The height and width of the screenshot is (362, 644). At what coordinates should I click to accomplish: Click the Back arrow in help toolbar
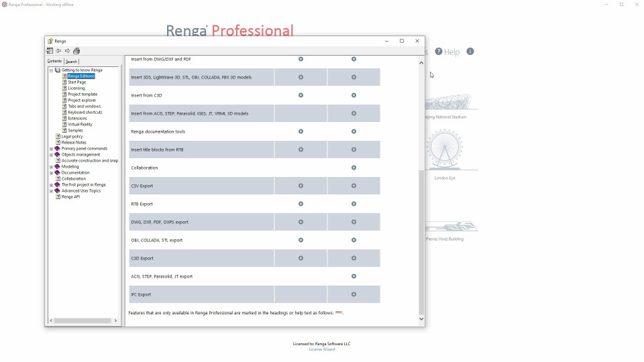tap(58, 51)
